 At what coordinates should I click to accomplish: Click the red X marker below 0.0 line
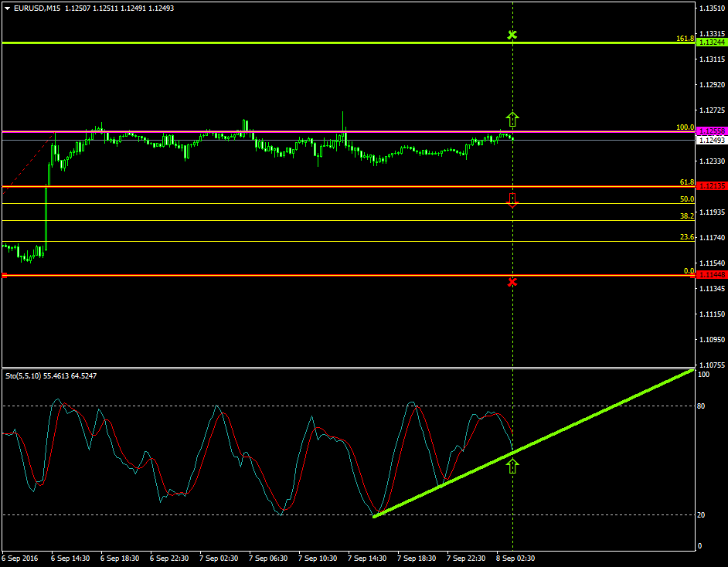(512, 282)
